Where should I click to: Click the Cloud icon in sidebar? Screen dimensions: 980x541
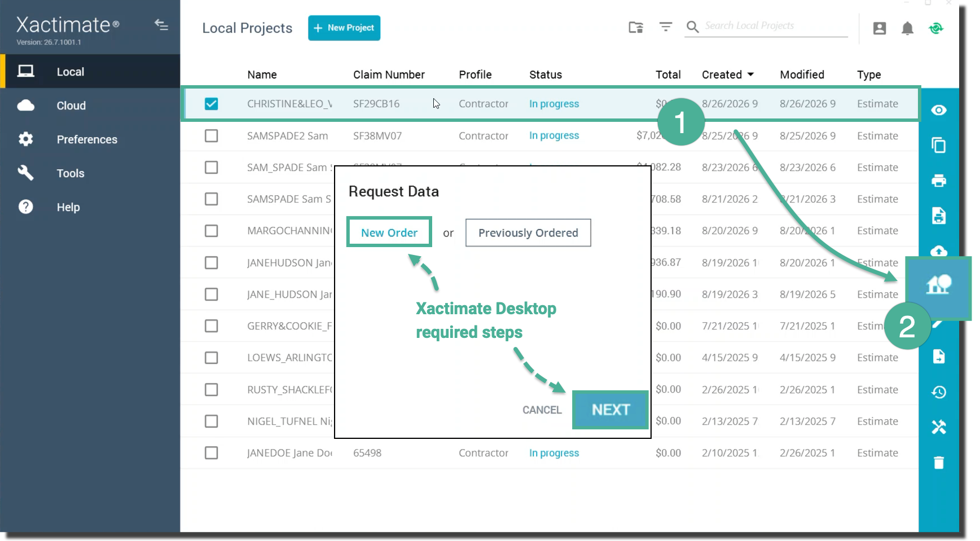coord(25,105)
